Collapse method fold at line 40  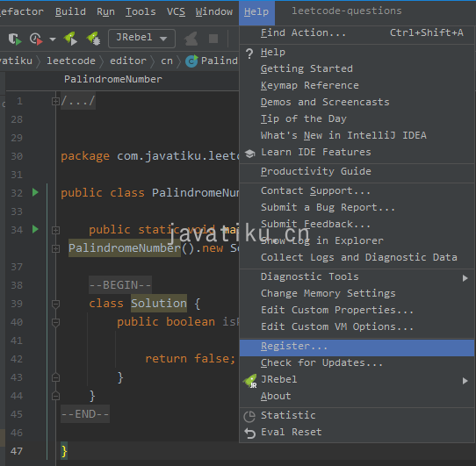[x=55, y=322]
